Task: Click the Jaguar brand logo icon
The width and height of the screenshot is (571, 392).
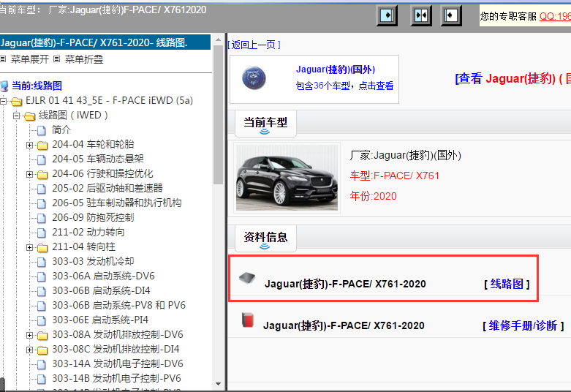Action: tap(254, 78)
